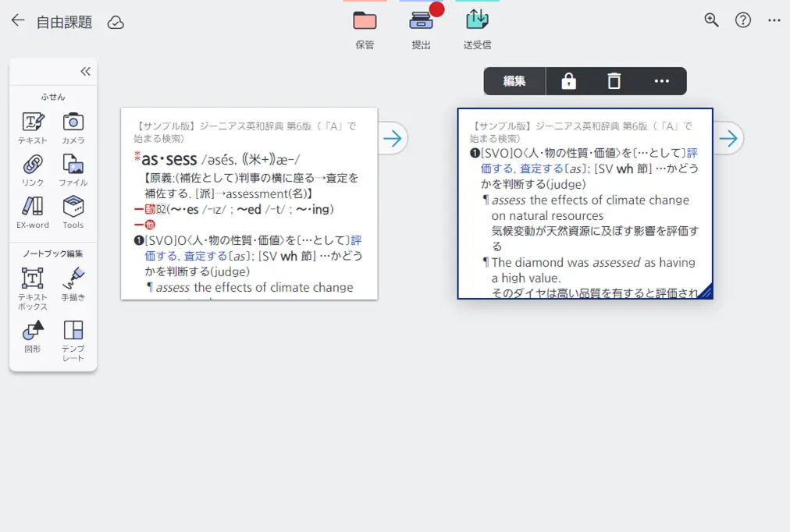Screen dimensions: 790x532
Task: Insert a テキストボックス on the notebook
Action: (34, 282)
